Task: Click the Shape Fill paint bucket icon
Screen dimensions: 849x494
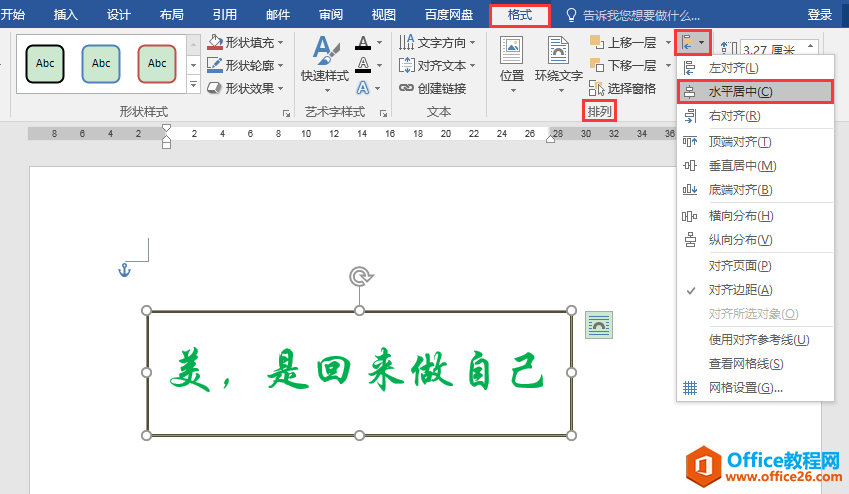Action: click(x=215, y=42)
